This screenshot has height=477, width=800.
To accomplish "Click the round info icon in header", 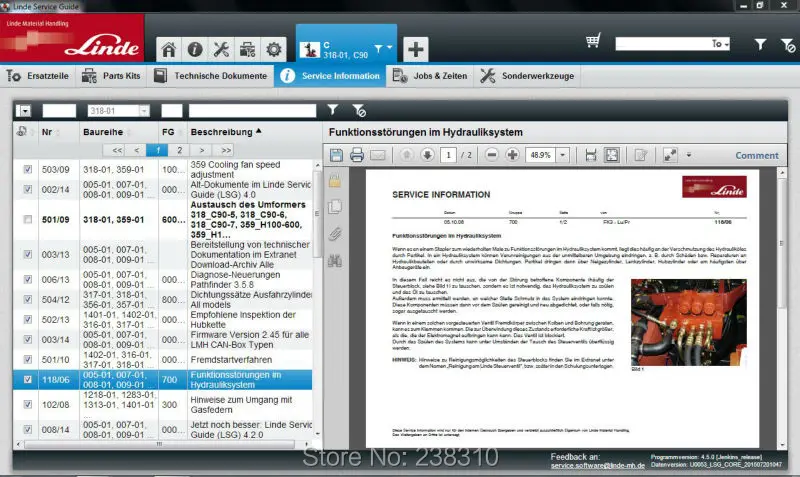I will 195,49.
